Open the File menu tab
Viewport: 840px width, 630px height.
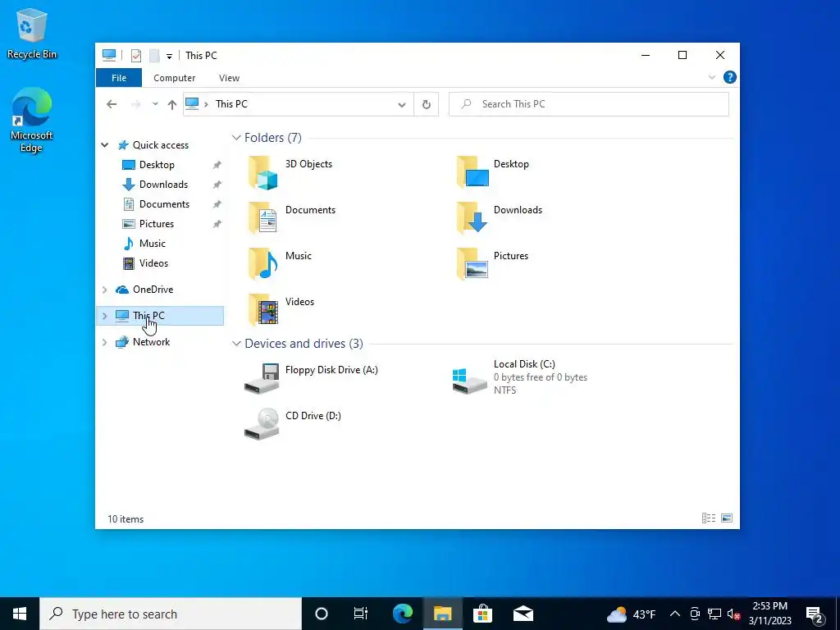tap(119, 78)
